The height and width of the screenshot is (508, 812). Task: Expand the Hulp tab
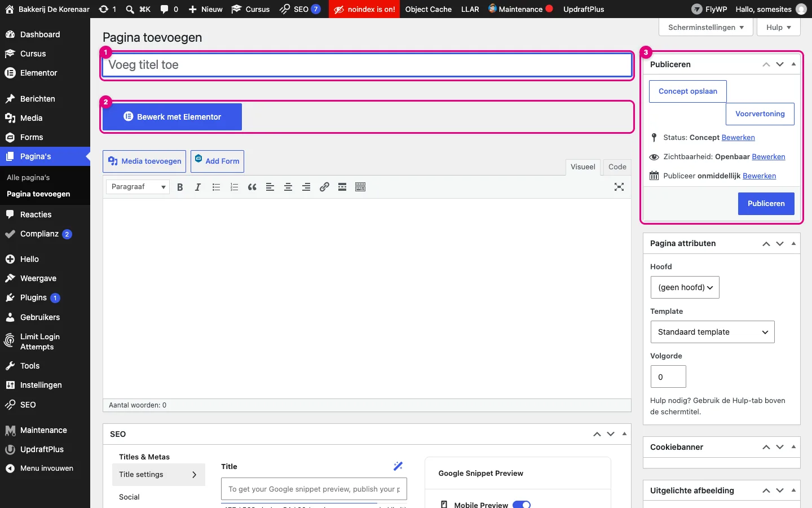click(779, 27)
